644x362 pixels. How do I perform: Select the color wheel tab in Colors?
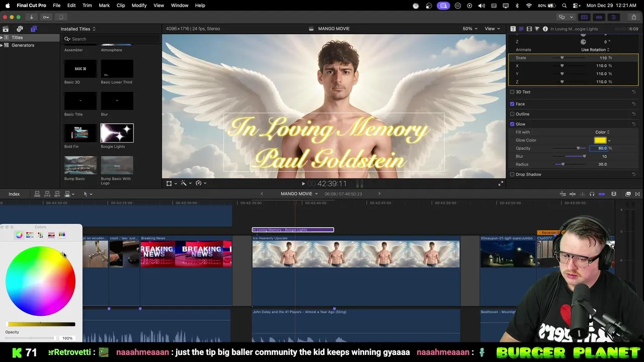[x=19, y=235]
